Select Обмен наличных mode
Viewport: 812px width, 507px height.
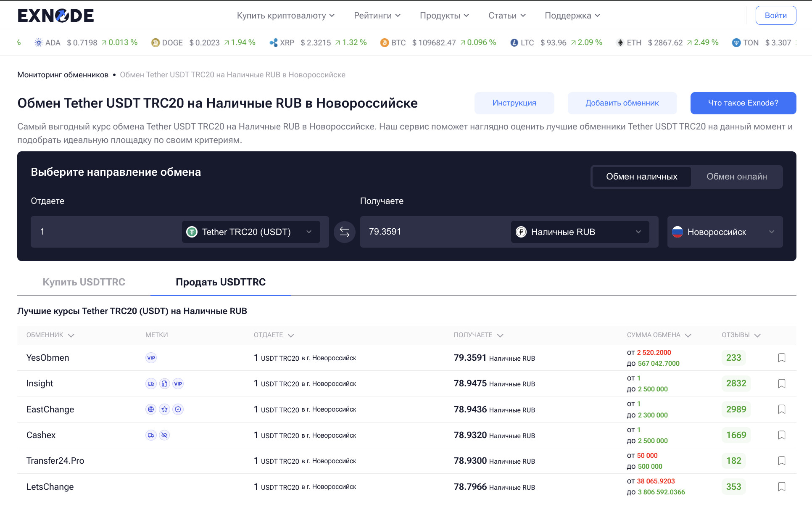tap(641, 177)
